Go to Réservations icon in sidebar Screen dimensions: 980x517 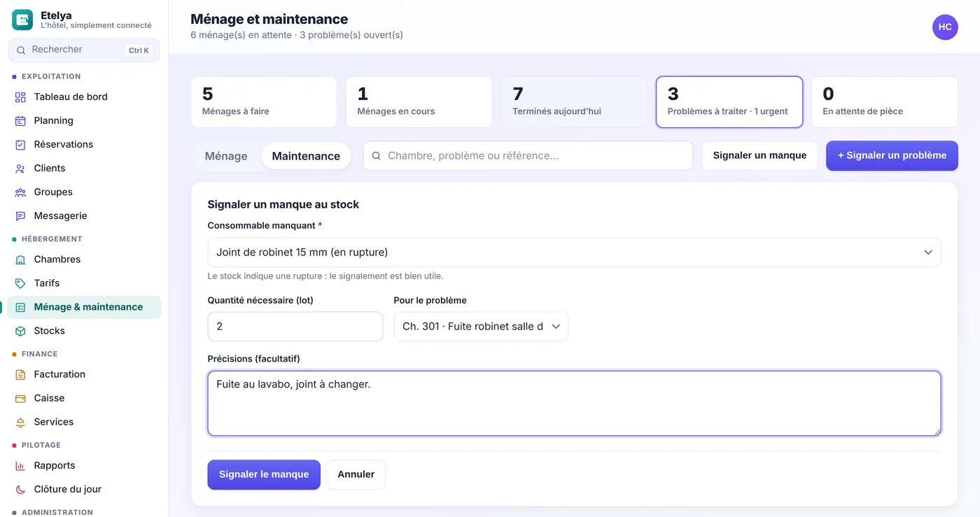pyautogui.click(x=20, y=145)
